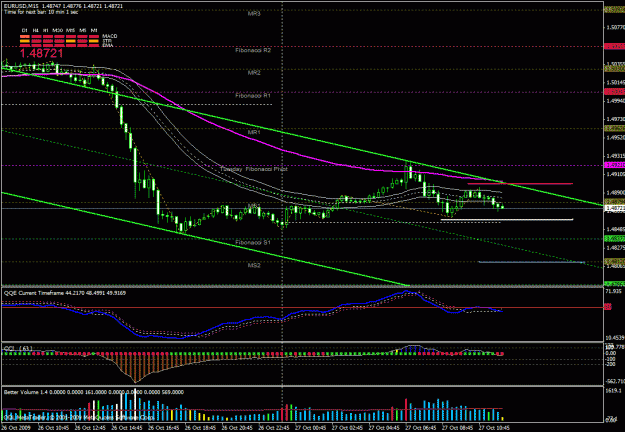Click the '26 Oct 14:45' time axis label

point(127,428)
